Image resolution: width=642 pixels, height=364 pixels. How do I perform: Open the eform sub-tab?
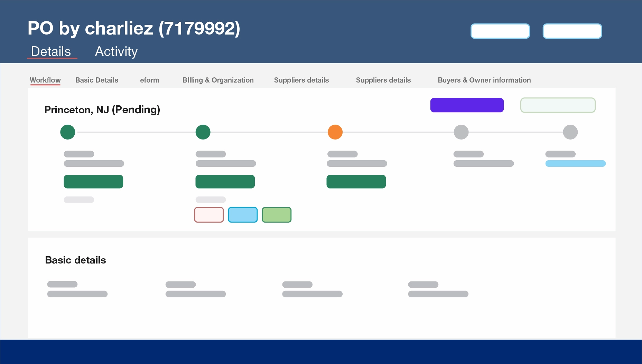pos(150,80)
